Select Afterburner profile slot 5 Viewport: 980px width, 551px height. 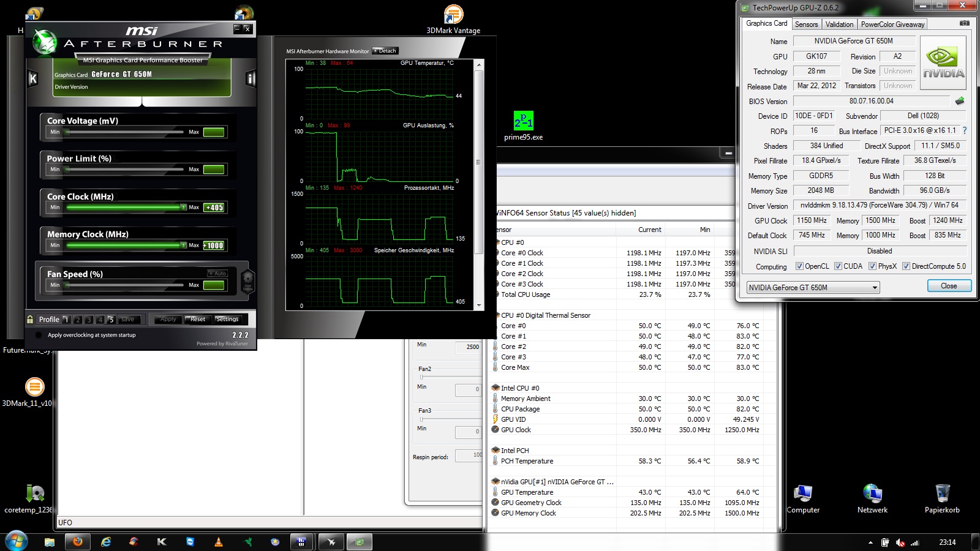111,320
